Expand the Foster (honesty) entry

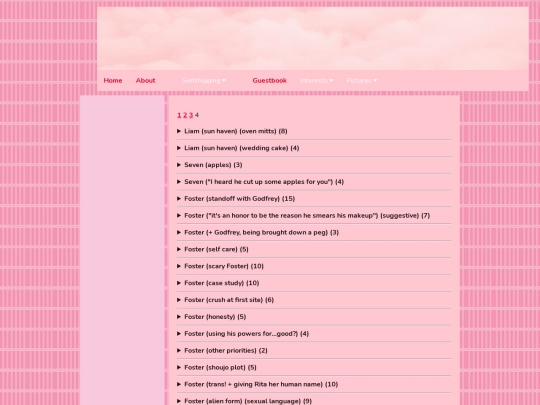(314, 317)
